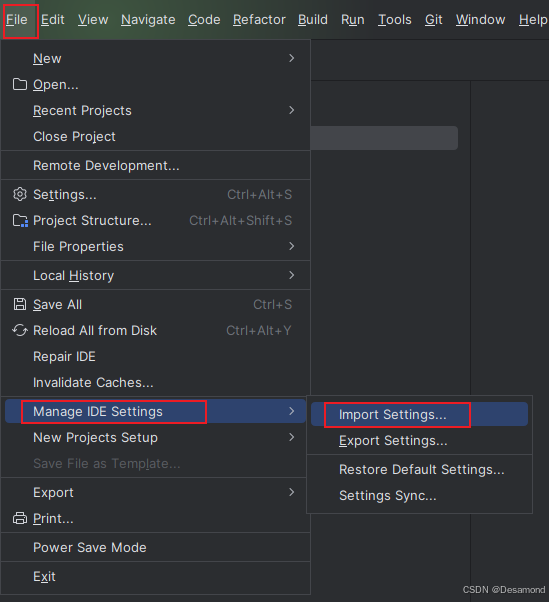Click Export Settings... in the submenu

coord(419,441)
